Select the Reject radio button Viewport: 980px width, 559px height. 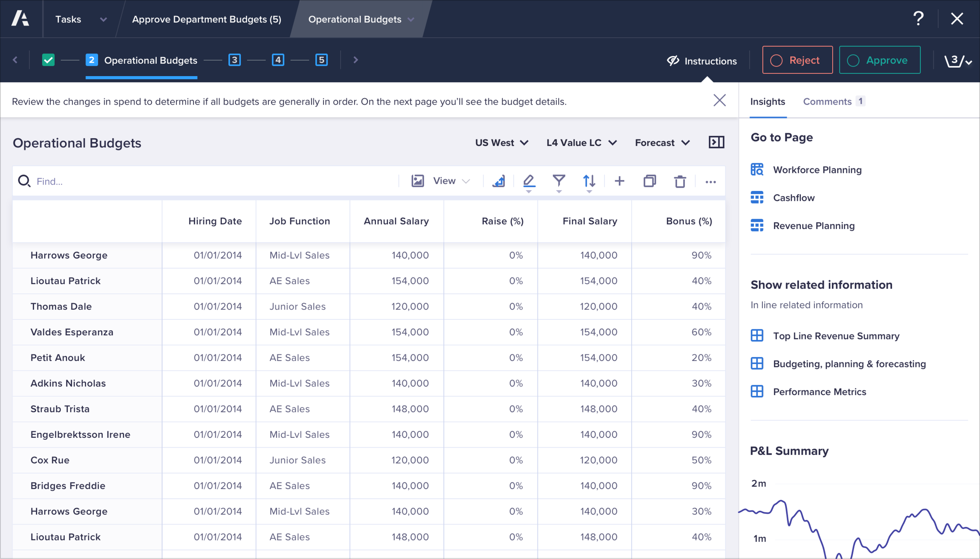tap(776, 60)
